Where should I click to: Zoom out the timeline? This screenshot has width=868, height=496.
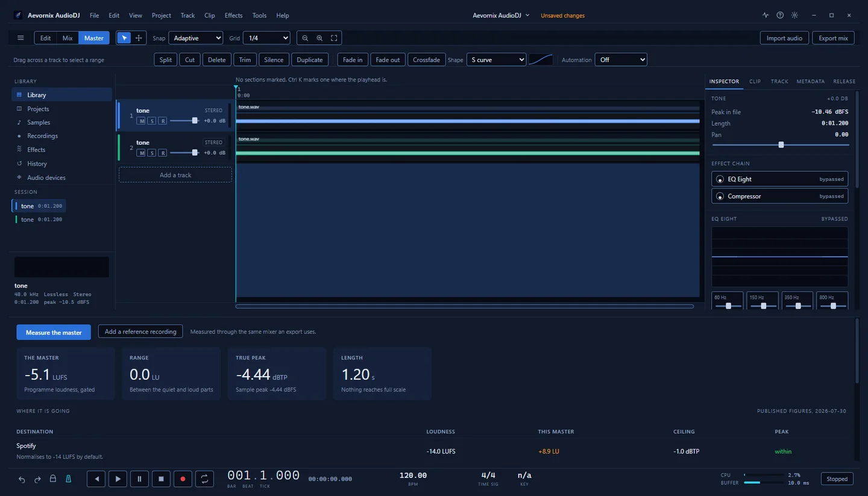click(x=305, y=38)
